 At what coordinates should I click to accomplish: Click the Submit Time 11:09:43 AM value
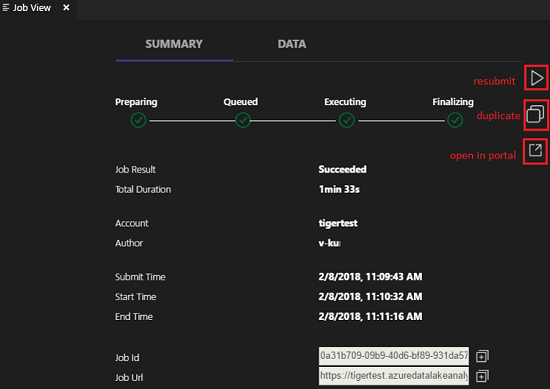[x=370, y=277]
